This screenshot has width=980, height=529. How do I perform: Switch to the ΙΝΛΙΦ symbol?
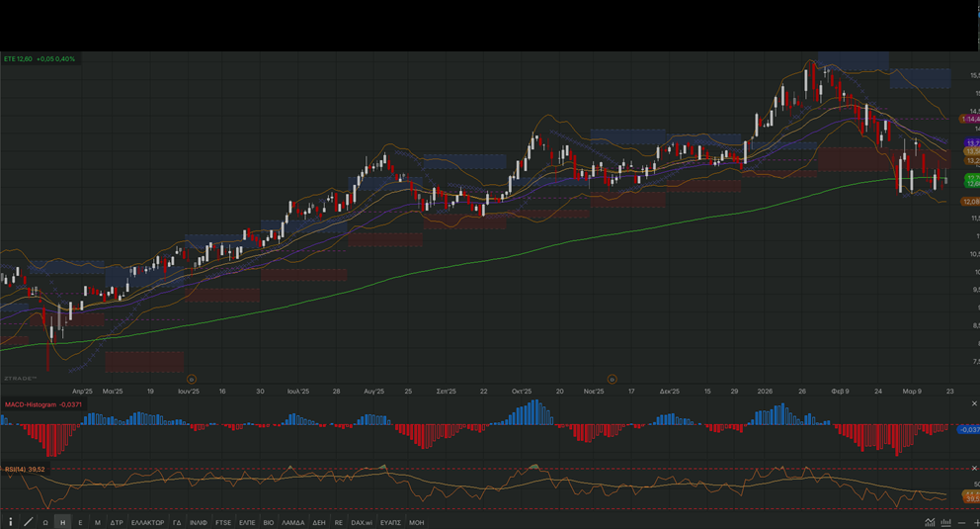click(199, 522)
